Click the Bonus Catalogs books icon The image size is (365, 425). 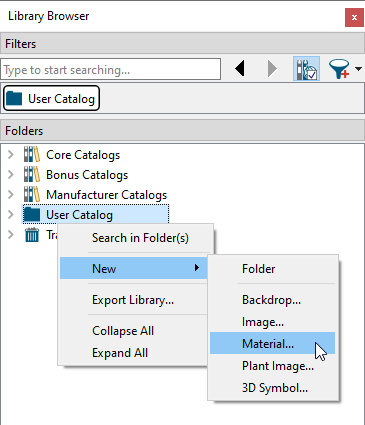[32, 175]
